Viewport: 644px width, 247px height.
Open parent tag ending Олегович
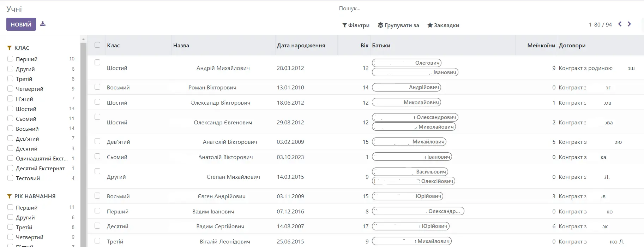tap(407, 63)
